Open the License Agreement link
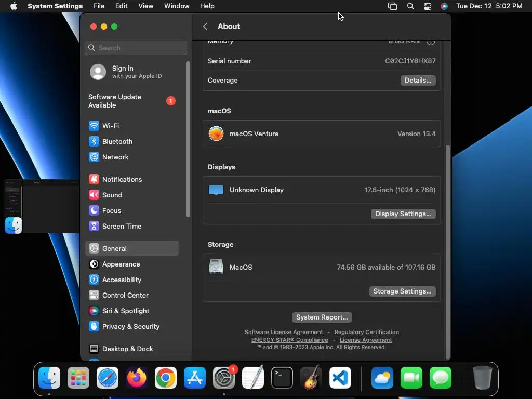The image size is (532, 399). click(x=366, y=340)
